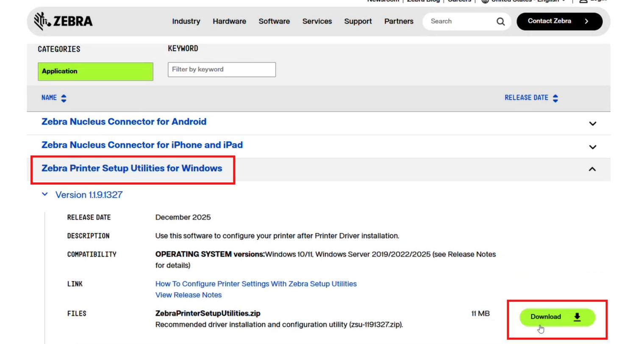Image resolution: width=644 pixels, height=344 pixels.
Task: Click the LINK field label
Action: tap(75, 284)
